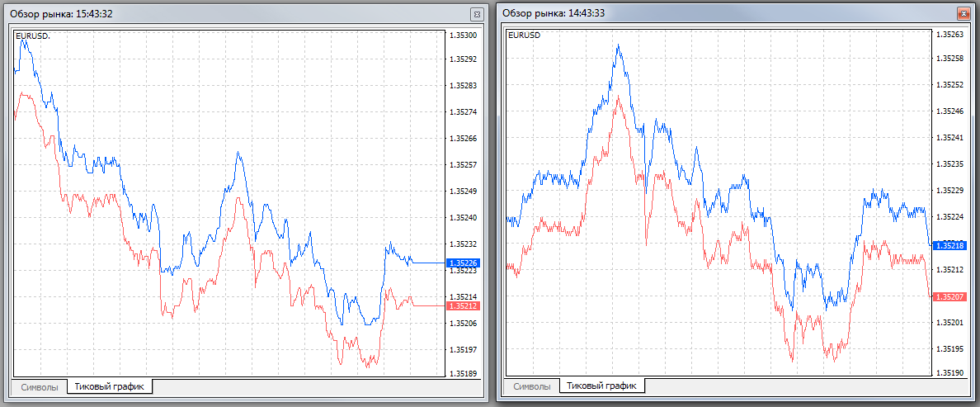Click the EURUSD. label in left chart

point(32,35)
